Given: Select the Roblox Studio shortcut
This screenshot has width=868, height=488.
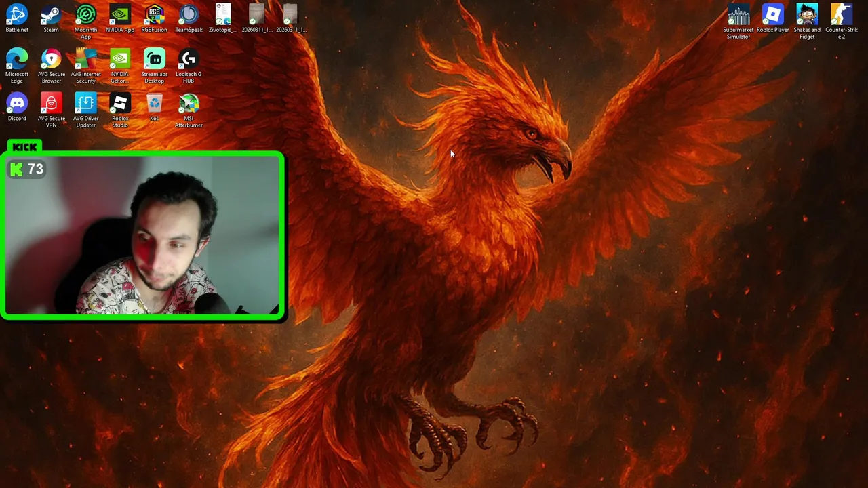Looking at the screenshot, I should coord(120,110).
